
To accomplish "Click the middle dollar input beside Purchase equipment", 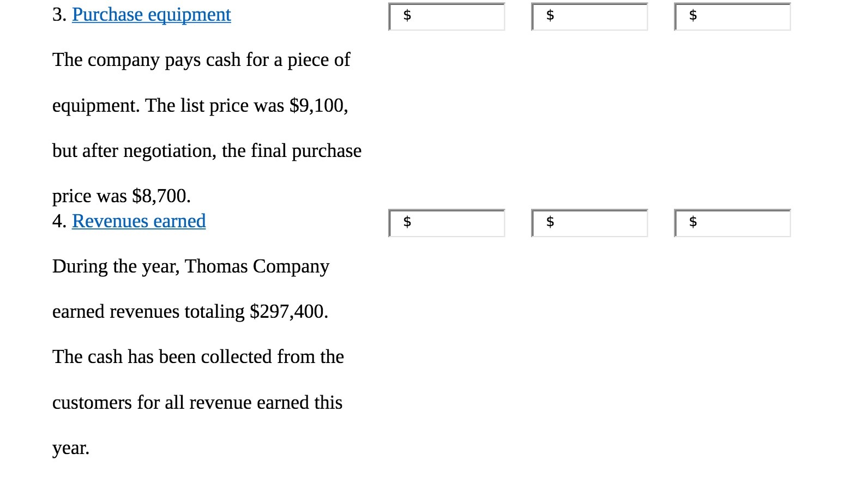I will (589, 16).
